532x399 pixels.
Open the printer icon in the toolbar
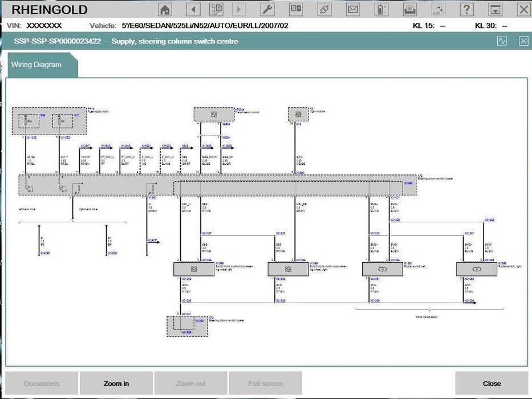click(410, 10)
